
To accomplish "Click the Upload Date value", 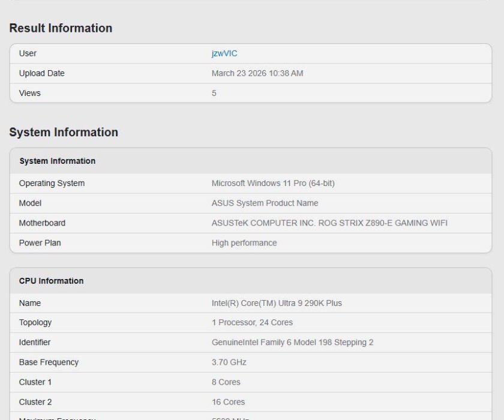I will (x=257, y=73).
